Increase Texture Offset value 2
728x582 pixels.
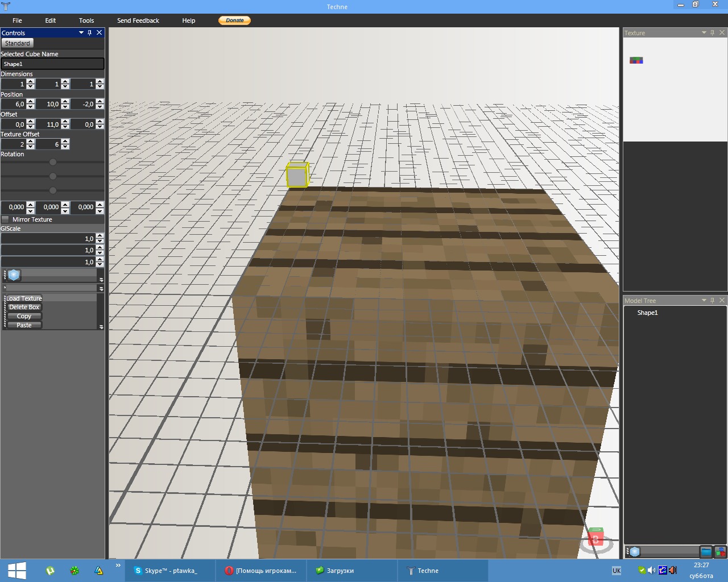[31, 142]
